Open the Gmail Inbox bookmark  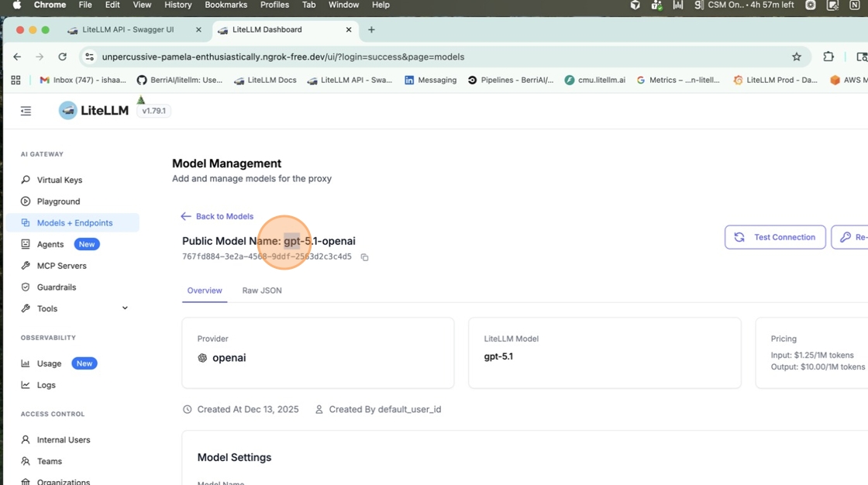[83, 81]
